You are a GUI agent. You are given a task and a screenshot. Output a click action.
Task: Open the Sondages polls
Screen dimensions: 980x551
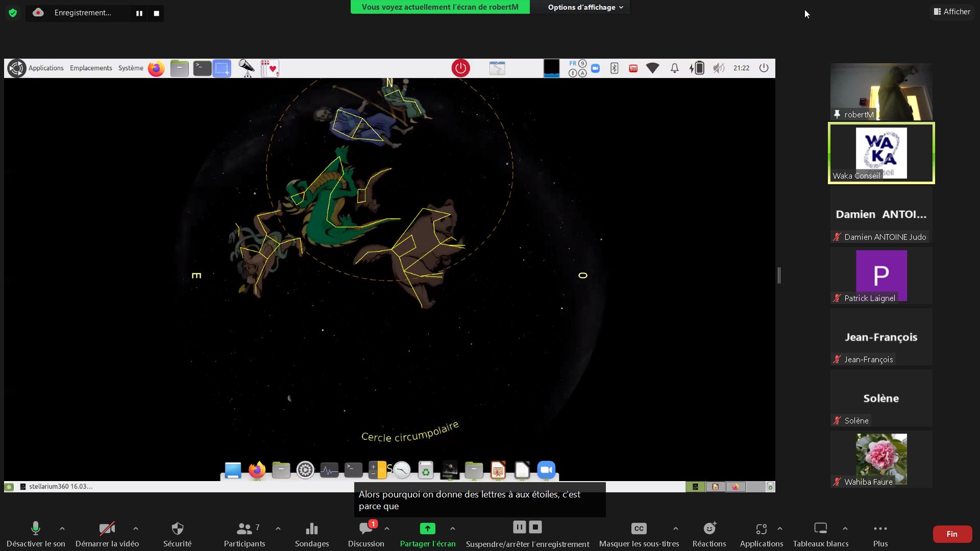tap(312, 534)
